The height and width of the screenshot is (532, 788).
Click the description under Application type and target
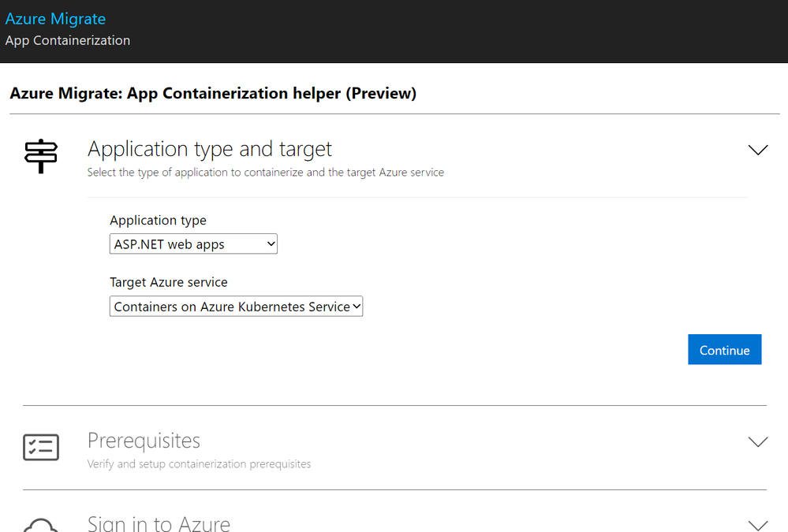[265, 173]
